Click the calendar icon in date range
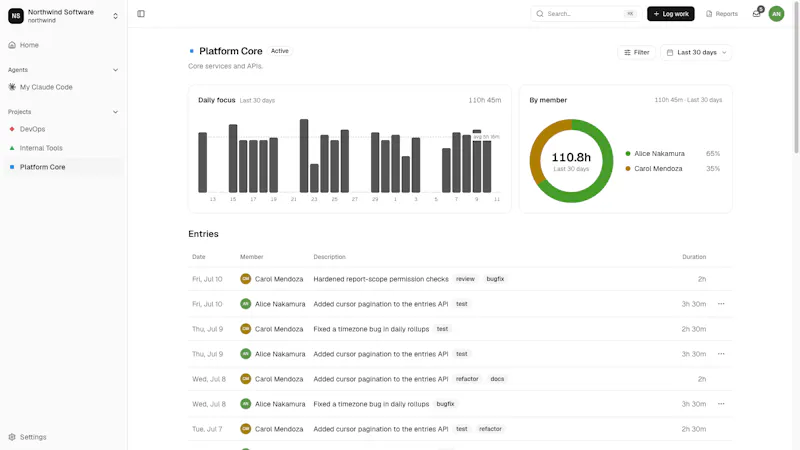The image size is (800, 450). pyautogui.click(x=670, y=53)
